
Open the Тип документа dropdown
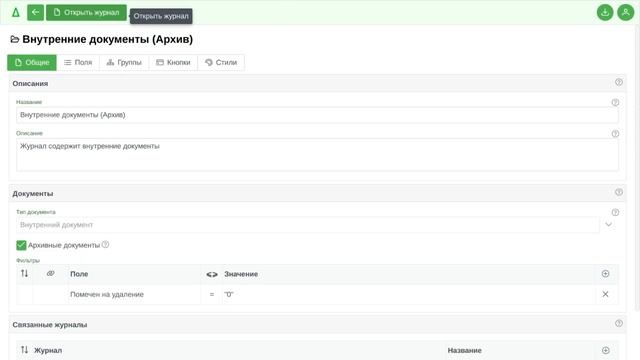[308, 225]
